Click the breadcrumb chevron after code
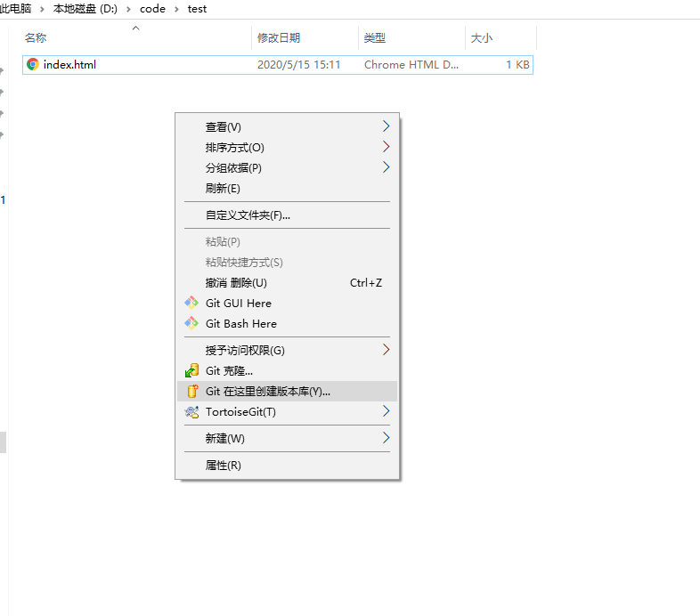This screenshot has width=700, height=616. pos(177,10)
